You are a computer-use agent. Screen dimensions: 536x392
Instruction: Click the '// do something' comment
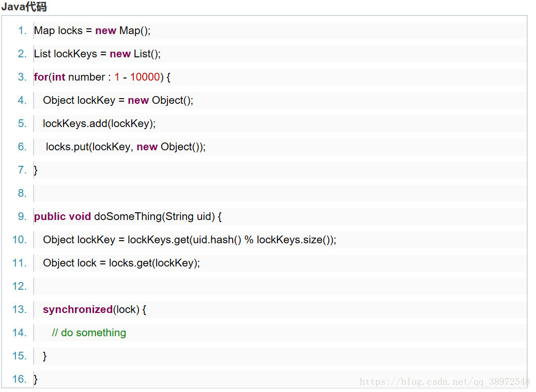pos(89,333)
